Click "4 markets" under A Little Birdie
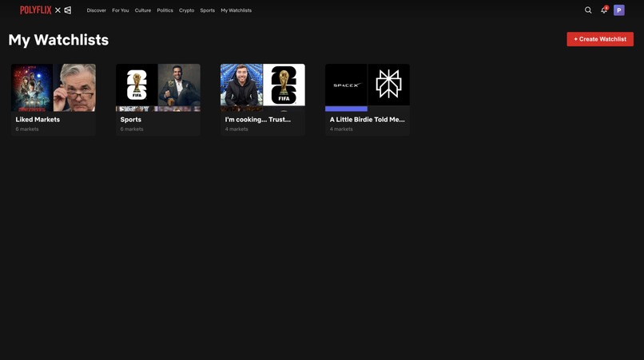 341,129
